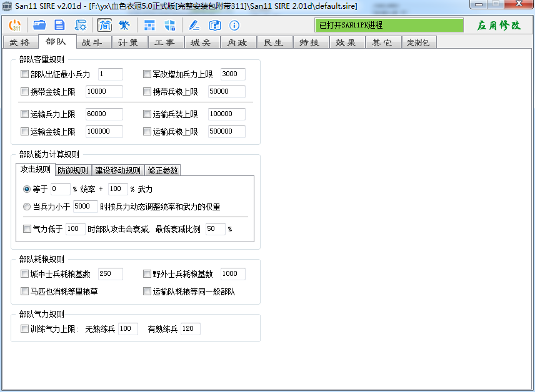535x392 pixels.
Task: Enable 部队出征最小兵力 checkbox
Action: point(24,74)
